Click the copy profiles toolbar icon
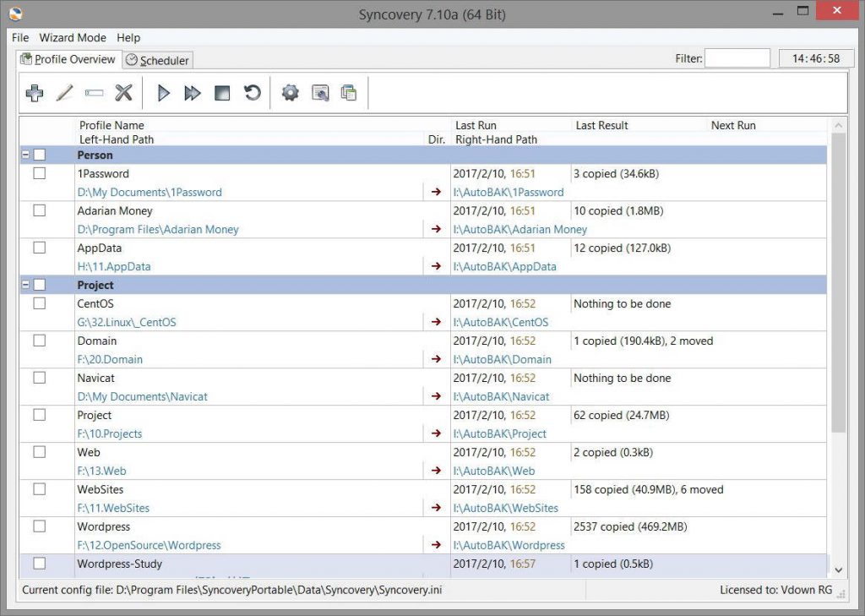Viewport: 865px width, 616px height. click(x=349, y=93)
